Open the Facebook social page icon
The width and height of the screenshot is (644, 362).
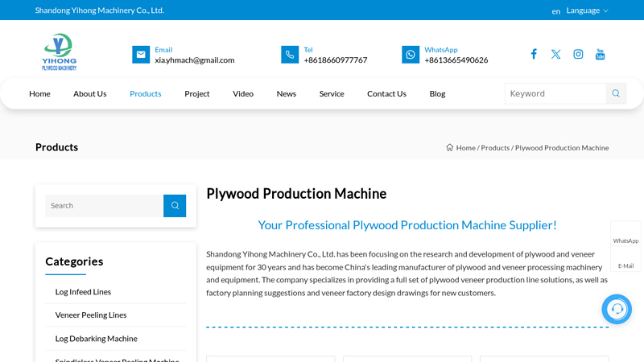pyautogui.click(x=533, y=54)
